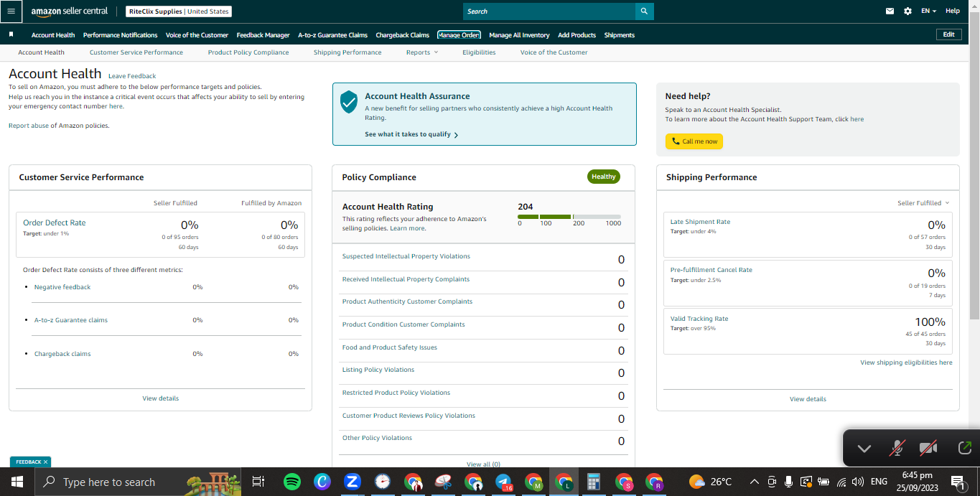Switch to the Product Policy Compliance tab
The image size is (980, 496).
point(248,52)
